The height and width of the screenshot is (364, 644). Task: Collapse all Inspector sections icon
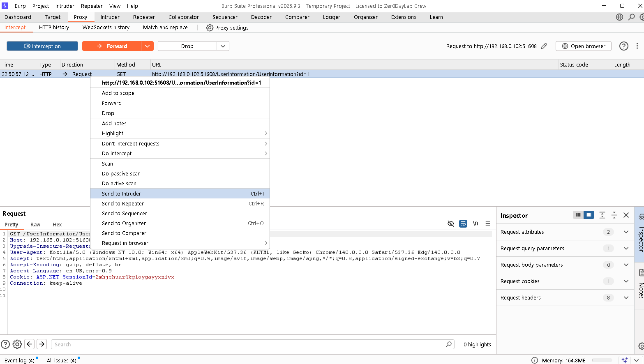tap(614, 215)
